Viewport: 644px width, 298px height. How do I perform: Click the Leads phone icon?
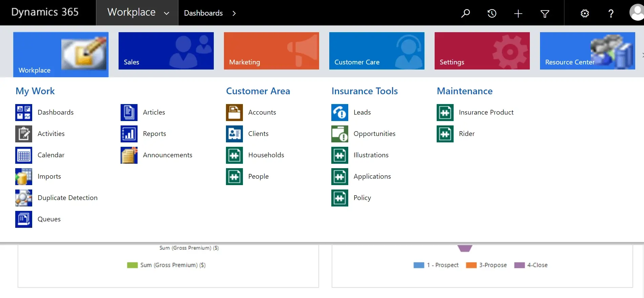340,113
